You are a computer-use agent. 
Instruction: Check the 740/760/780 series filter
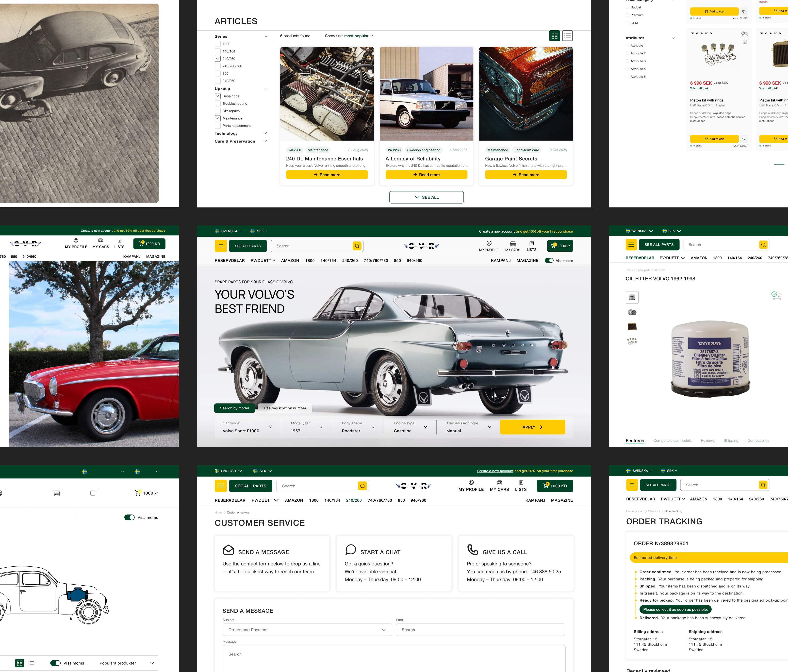click(217, 66)
